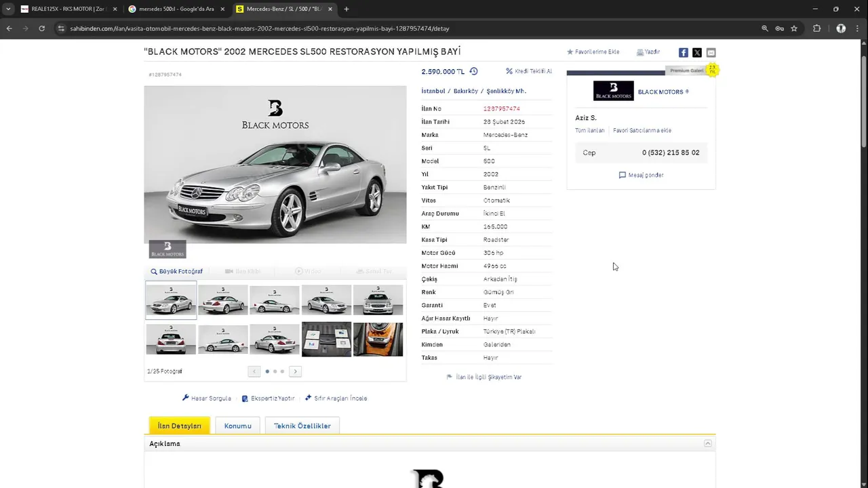The width and height of the screenshot is (868, 488).
Task: Click Bakırköy location breadcrumb
Action: pos(466,91)
